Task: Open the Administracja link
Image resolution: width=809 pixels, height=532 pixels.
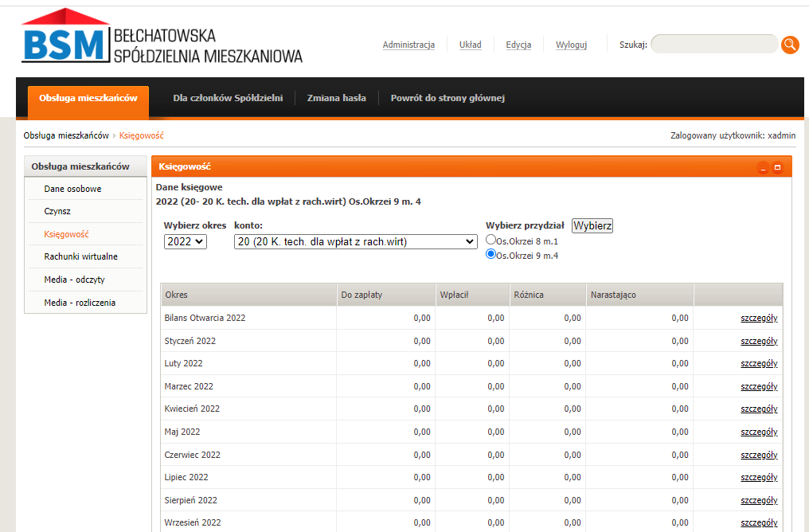Action: coord(408,45)
